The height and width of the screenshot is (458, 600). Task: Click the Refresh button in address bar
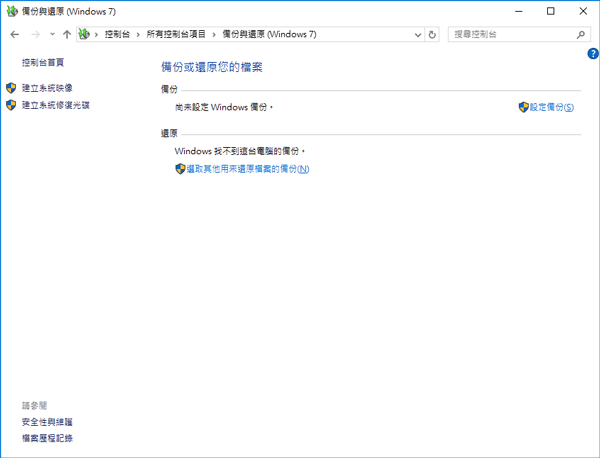pyautogui.click(x=432, y=34)
